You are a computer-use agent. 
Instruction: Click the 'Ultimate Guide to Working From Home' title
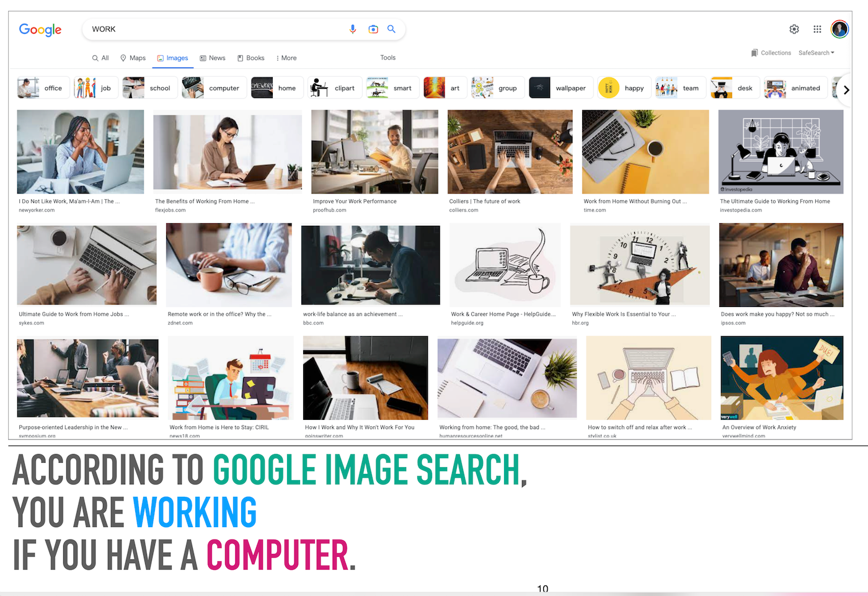coord(775,202)
